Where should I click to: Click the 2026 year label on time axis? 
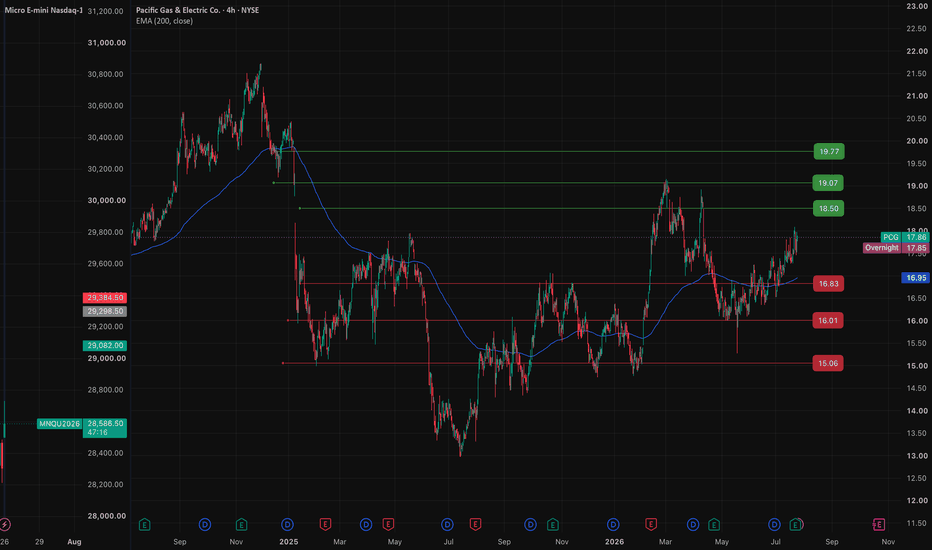point(614,542)
